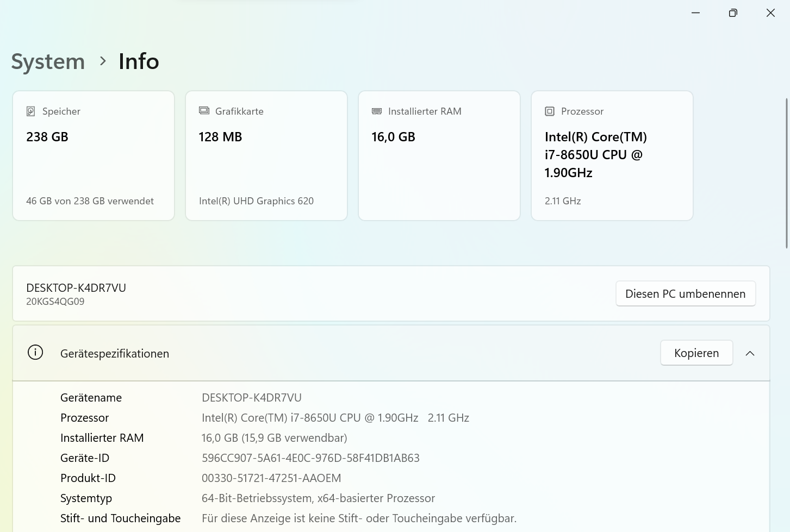Click the text '46 GB von 238 GB verwendet'
Viewport: 790px width, 532px height.
pos(90,201)
